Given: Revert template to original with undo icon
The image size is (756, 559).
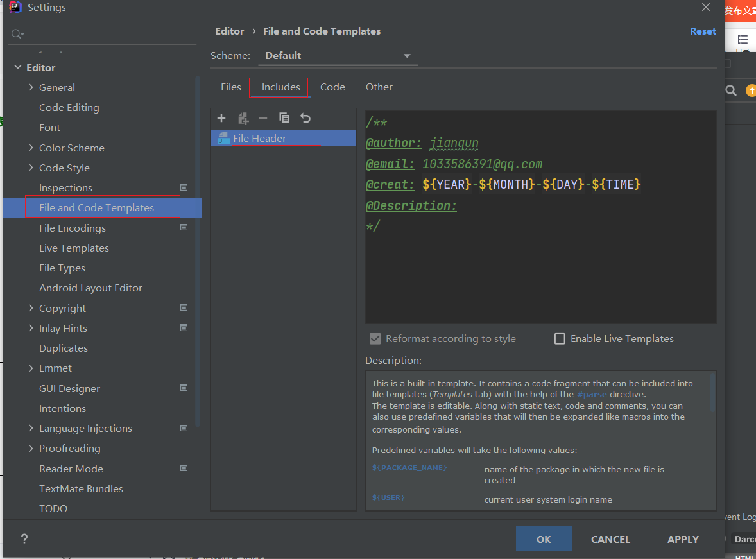Looking at the screenshot, I should pyautogui.click(x=305, y=118).
